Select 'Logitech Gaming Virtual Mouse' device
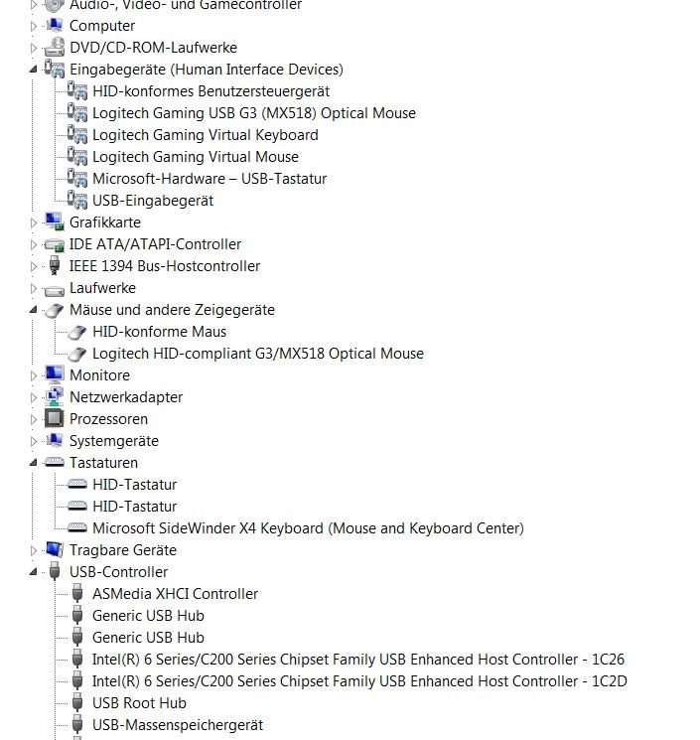Screen dimensions: 700x740 pyautogui.click(x=196, y=157)
